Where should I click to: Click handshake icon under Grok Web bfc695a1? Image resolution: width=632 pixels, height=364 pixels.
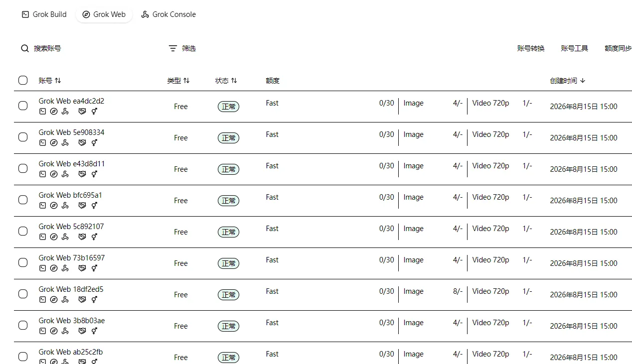[82, 206]
